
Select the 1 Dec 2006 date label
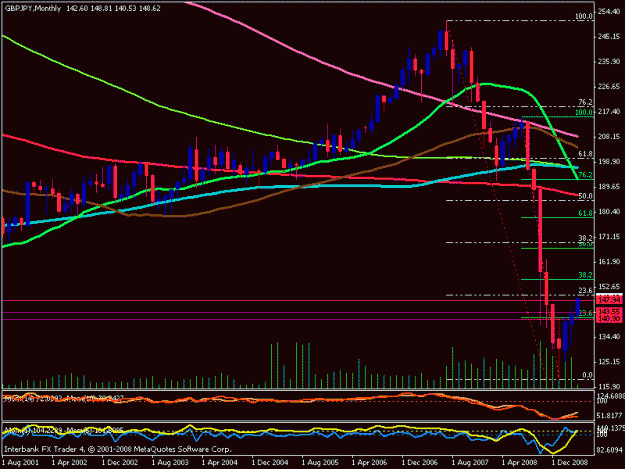coord(420,463)
